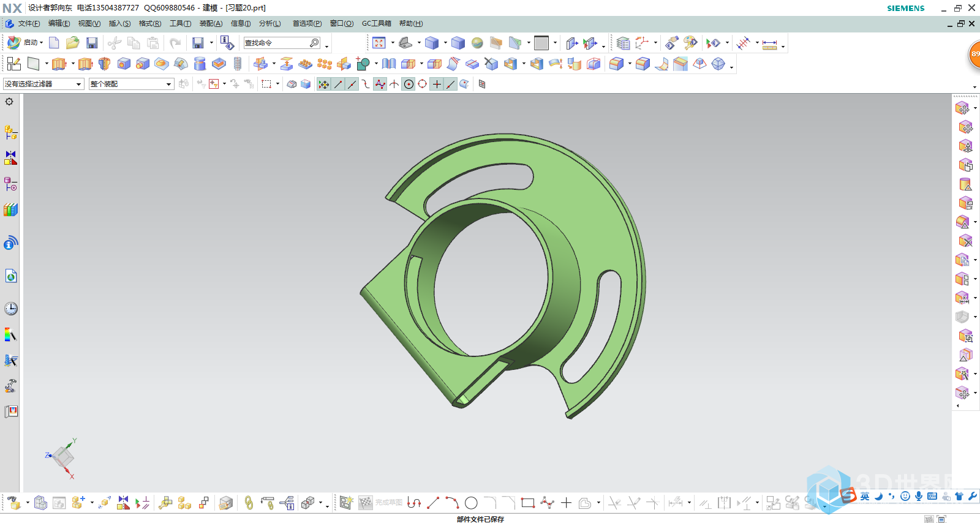Expand the Datum Plane dropdown arrow
This screenshot has width=980, height=523.
tap(47, 64)
